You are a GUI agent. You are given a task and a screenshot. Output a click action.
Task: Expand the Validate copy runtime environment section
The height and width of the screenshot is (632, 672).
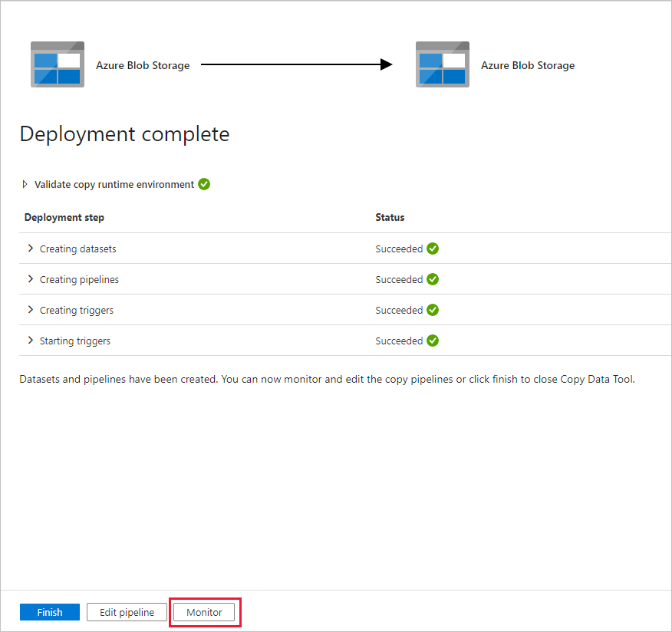[24, 184]
